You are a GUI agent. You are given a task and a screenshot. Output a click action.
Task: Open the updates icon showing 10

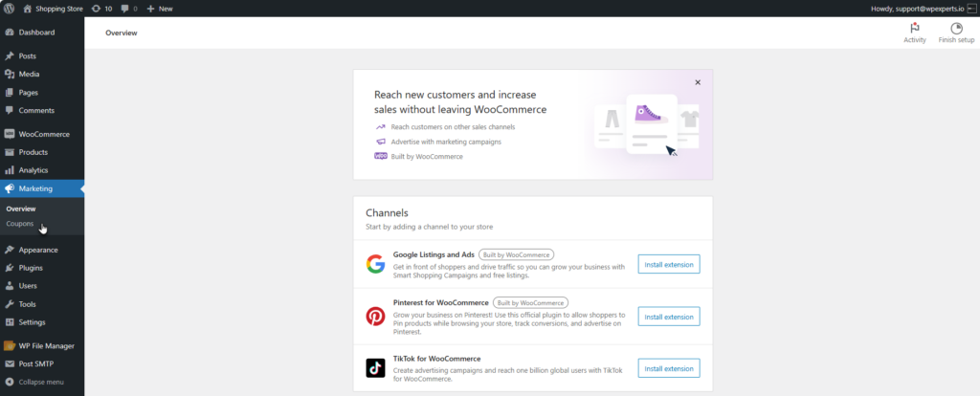(x=95, y=9)
